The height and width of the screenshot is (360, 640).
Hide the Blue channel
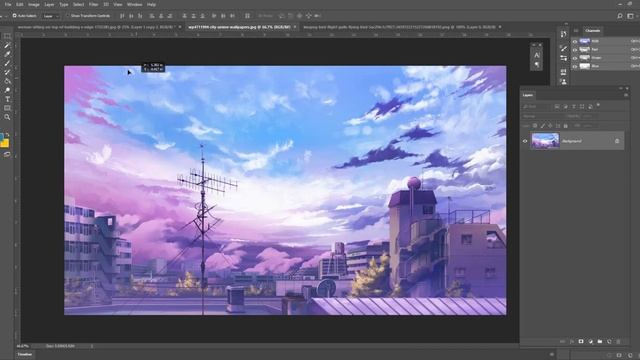click(x=575, y=66)
